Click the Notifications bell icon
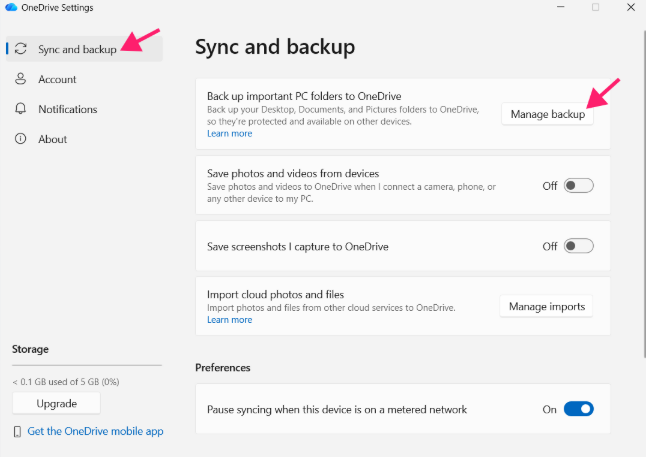646x457 pixels. coord(21,109)
